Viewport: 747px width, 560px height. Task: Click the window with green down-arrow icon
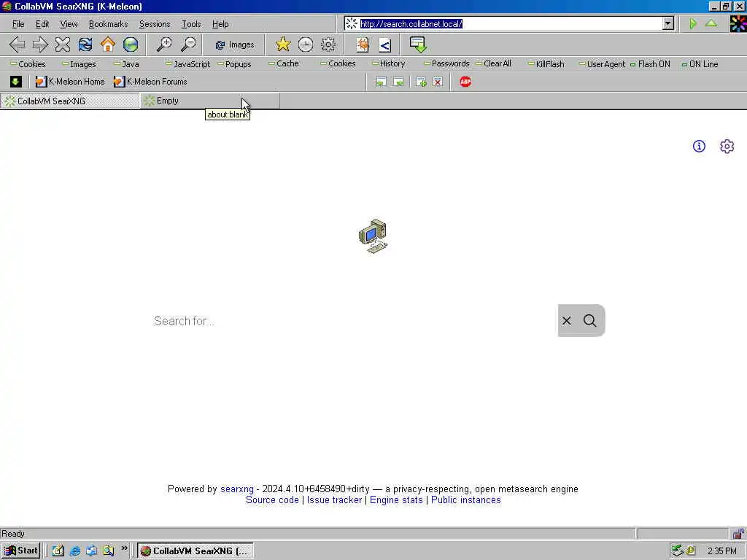coord(418,44)
